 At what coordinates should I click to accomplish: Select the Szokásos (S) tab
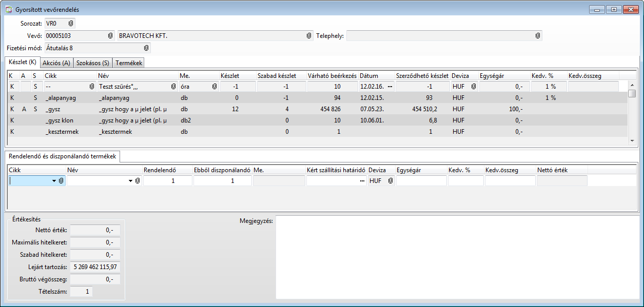click(93, 63)
